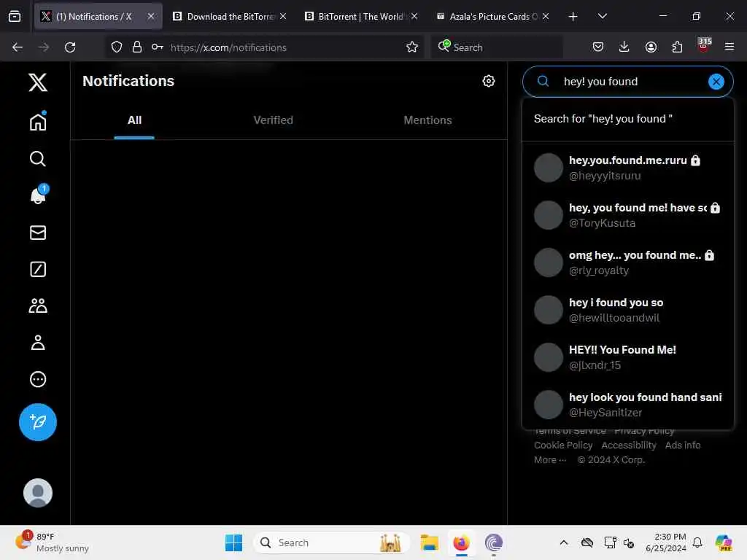Screen dimensions: 747x560
Task: Open Extensions puzzle icon
Action: tap(677, 47)
